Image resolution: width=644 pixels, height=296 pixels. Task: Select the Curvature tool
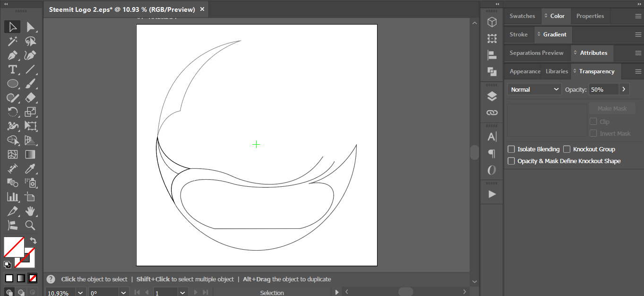31,55
